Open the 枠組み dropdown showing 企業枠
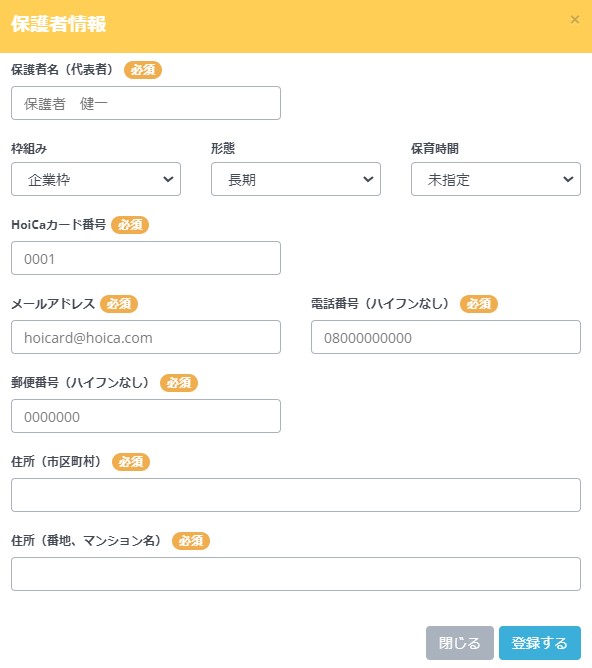 tap(96, 179)
